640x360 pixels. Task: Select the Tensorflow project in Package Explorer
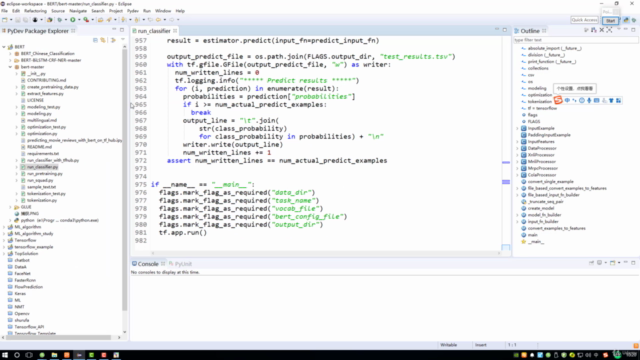25,240
